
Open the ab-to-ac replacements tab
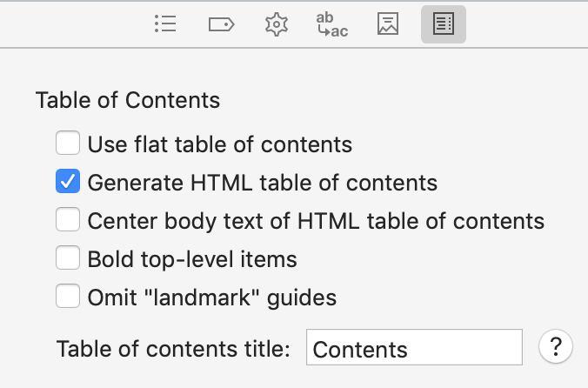[332, 24]
